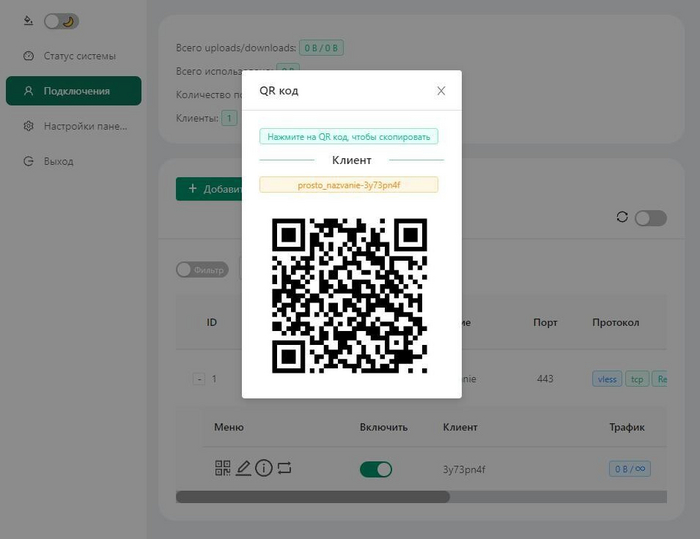Click the paint bucket theme icon
Image resolution: width=700 pixels, height=539 pixels.
pos(28,21)
